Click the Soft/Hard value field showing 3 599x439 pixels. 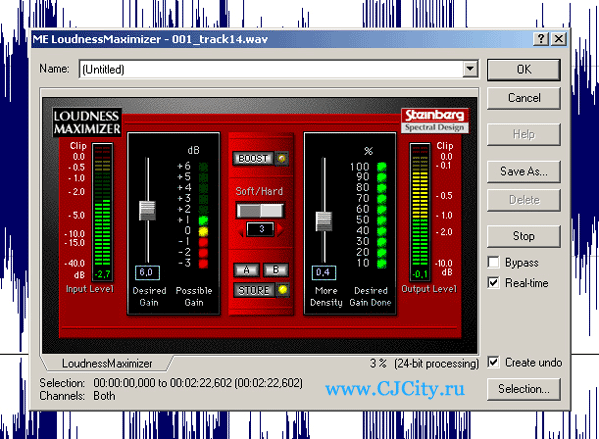point(261,229)
